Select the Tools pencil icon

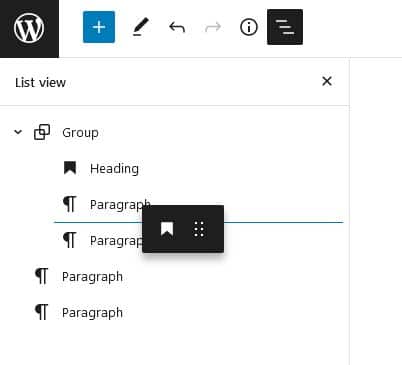[x=141, y=27]
